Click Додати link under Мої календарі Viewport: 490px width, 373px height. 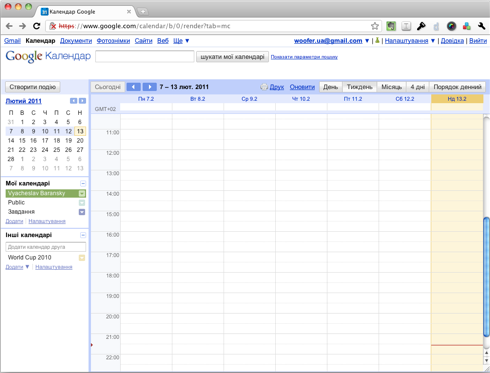coord(14,221)
